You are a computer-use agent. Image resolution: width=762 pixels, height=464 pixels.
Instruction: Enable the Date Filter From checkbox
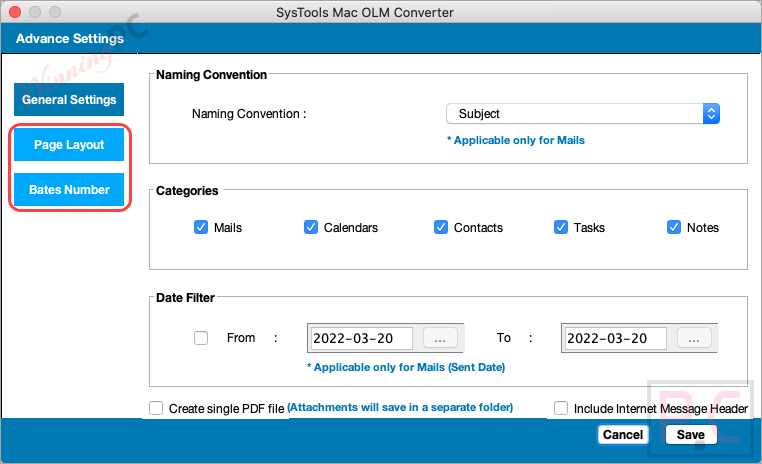click(201, 338)
